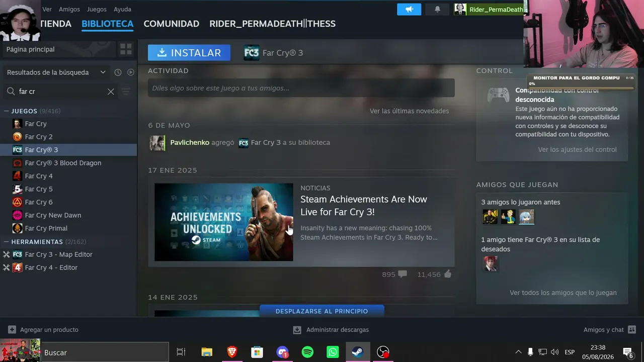
Task: Open the advanced filter options icon
Action: click(126, 92)
